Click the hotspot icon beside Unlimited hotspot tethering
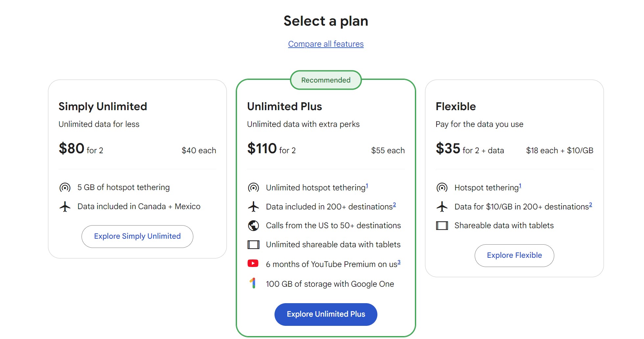This screenshot has height=339, width=644. pyautogui.click(x=253, y=188)
